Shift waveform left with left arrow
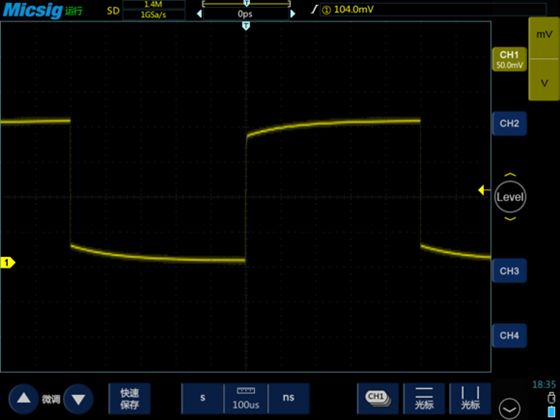 click(199, 14)
